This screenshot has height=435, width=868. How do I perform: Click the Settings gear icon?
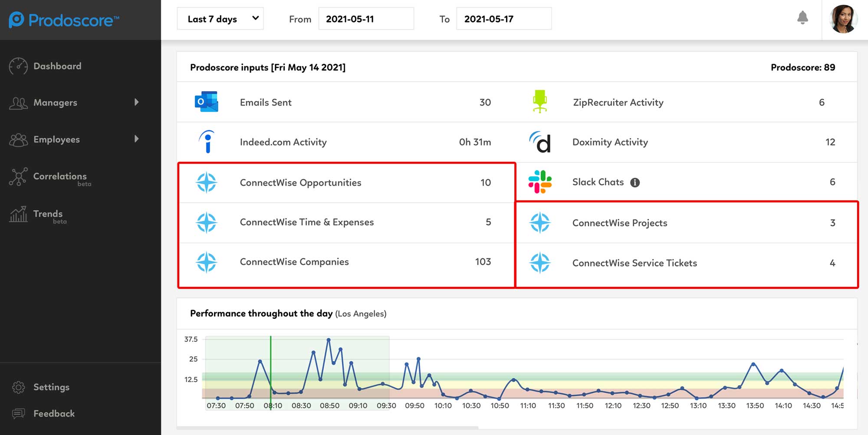tap(18, 387)
